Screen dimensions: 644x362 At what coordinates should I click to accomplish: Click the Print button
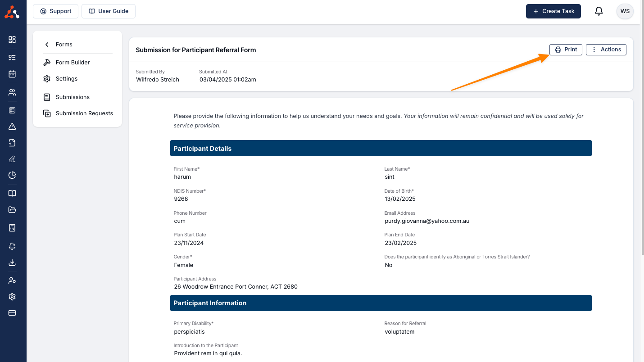coord(566,50)
